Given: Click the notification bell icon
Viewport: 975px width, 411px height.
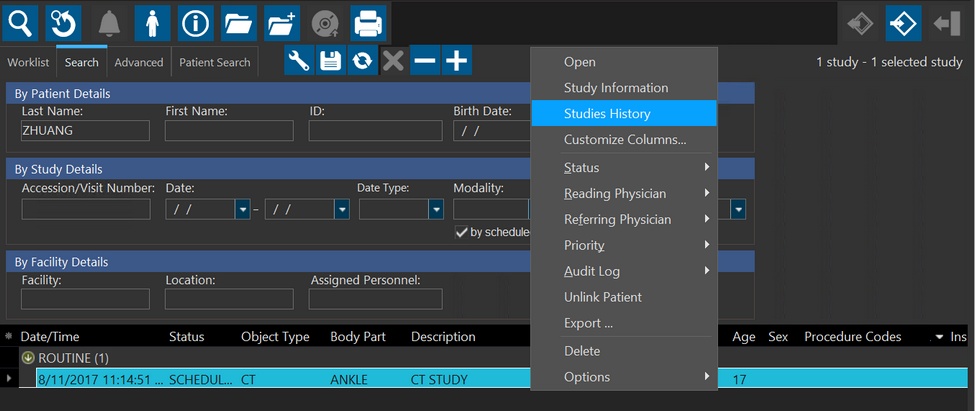Looking at the screenshot, I should click(x=108, y=23).
